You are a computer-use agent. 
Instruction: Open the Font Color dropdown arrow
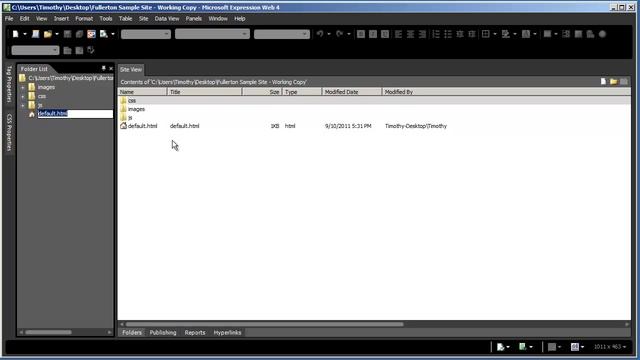coord(535,34)
